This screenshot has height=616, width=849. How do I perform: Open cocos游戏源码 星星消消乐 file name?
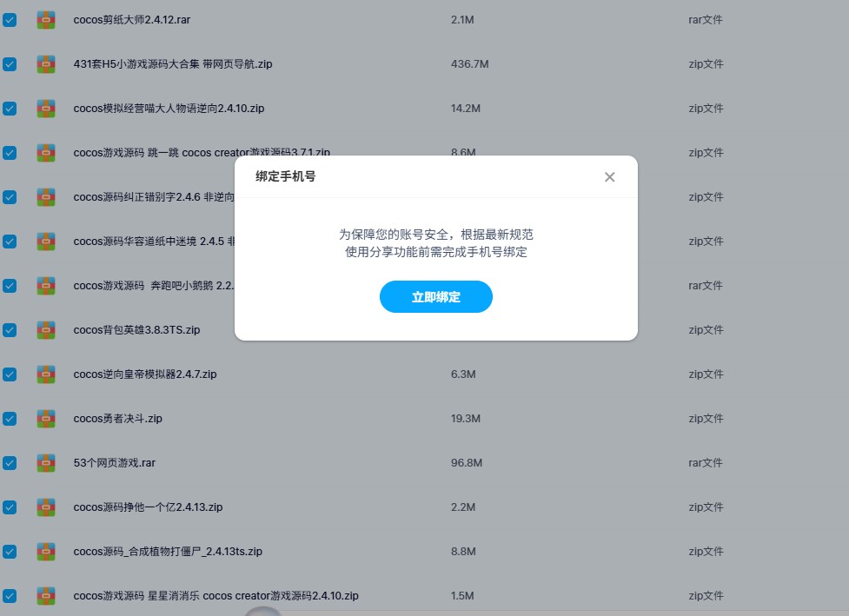[x=216, y=596]
